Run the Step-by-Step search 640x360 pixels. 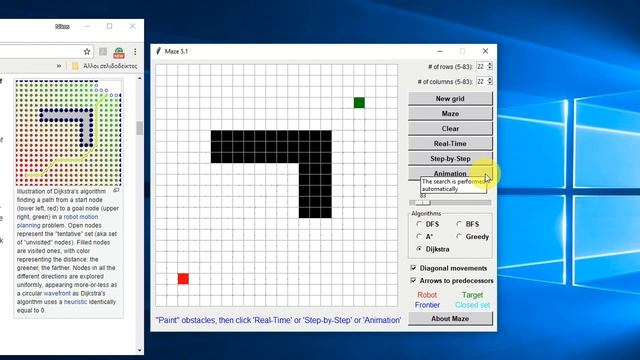pos(450,159)
